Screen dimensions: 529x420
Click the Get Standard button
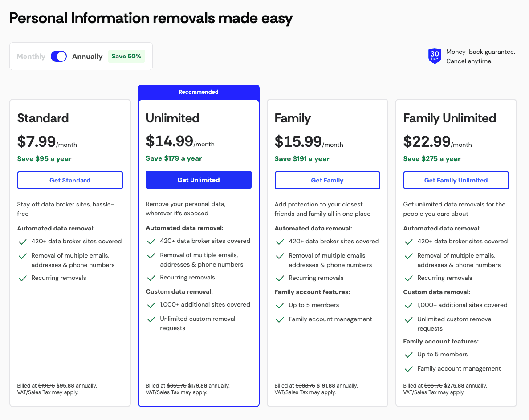(x=70, y=180)
